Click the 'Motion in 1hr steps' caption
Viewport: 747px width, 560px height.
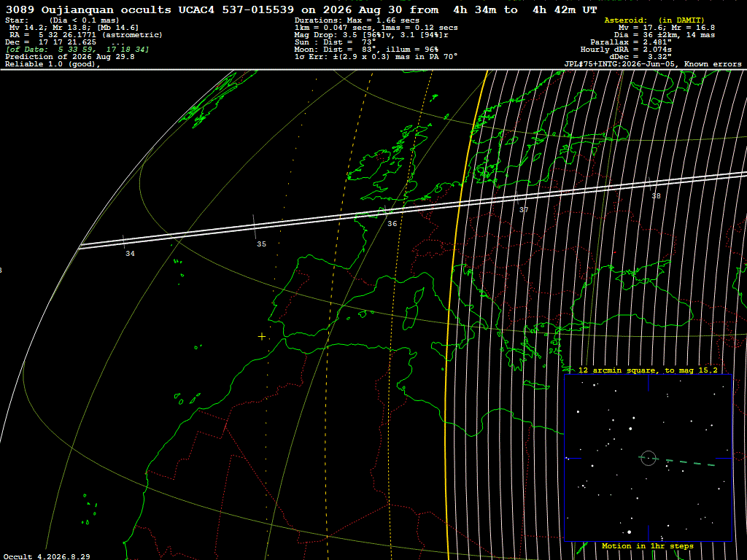648,546
